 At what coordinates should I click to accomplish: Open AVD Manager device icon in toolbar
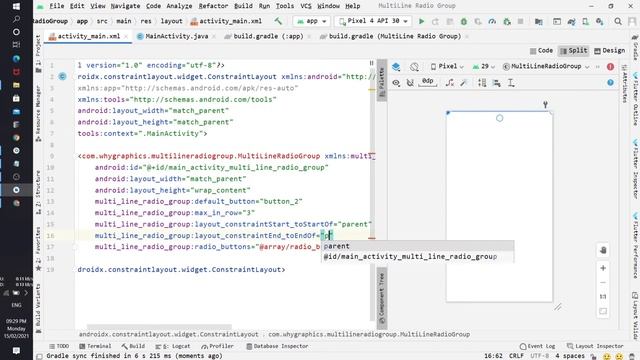[x=585, y=21]
